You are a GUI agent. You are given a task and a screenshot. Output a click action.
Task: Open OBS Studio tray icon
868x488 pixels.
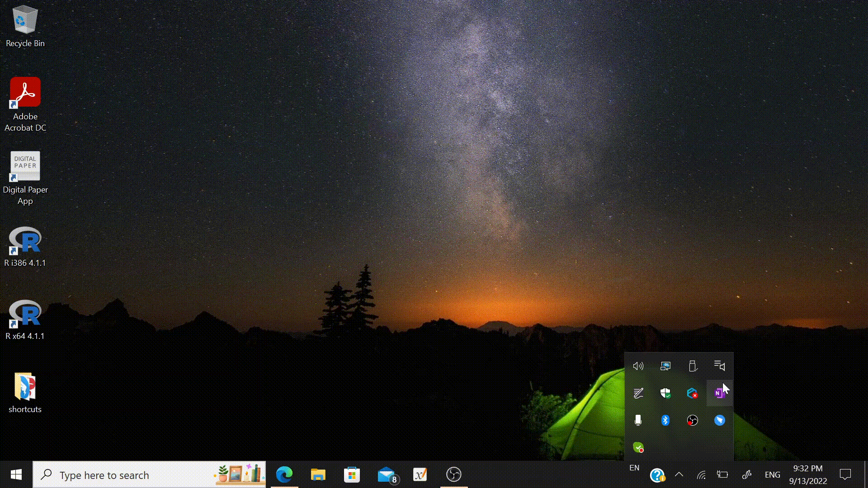point(692,420)
